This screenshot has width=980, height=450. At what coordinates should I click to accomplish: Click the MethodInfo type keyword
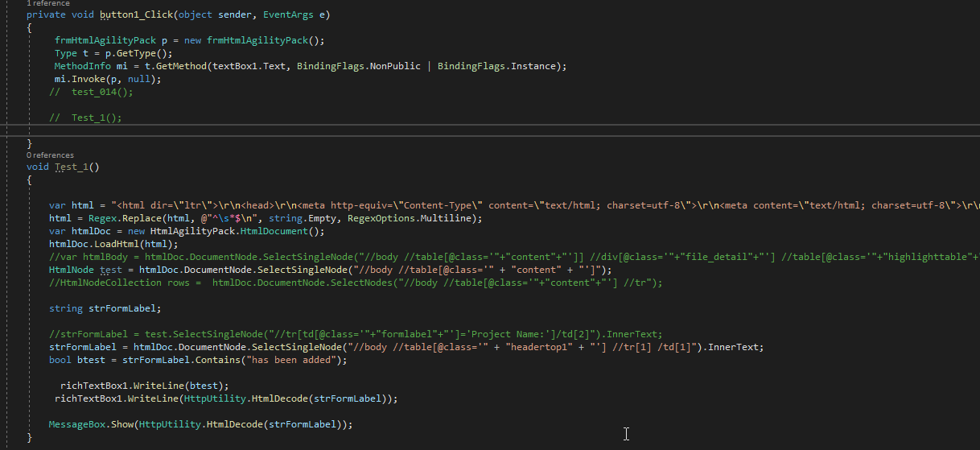pyautogui.click(x=81, y=66)
